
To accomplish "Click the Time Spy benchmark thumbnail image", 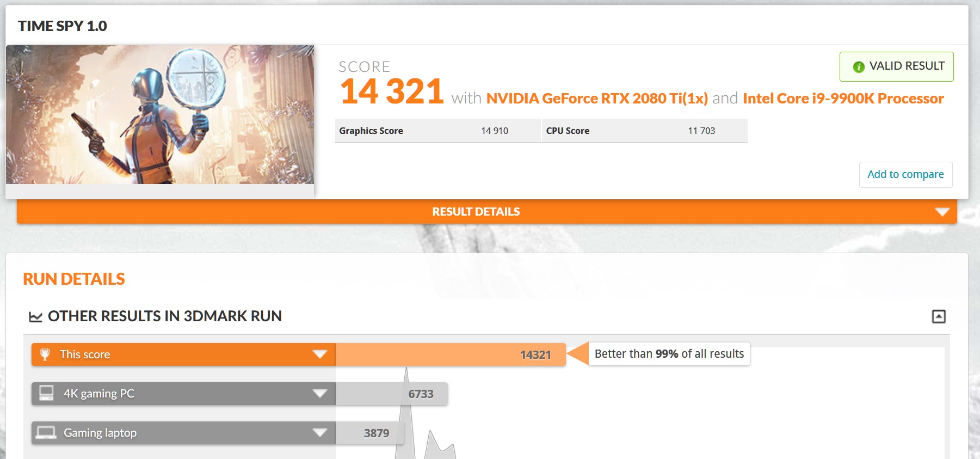I will [x=160, y=114].
